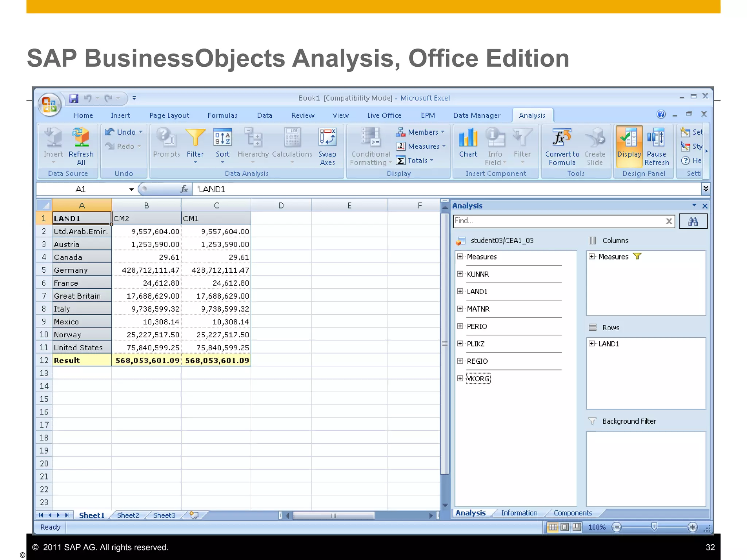This screenshot has width=747, height=560.
Task: Switch to Sheet2 worksheet tab
Action: [x=128, y=515]
